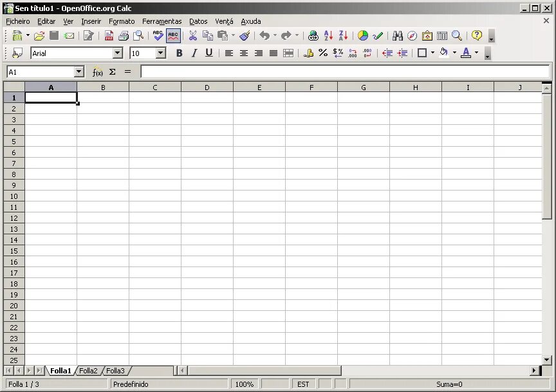Toggle Center Horizontally alignment
Screen dimensions: 556x392
click(x=244, y=53)
